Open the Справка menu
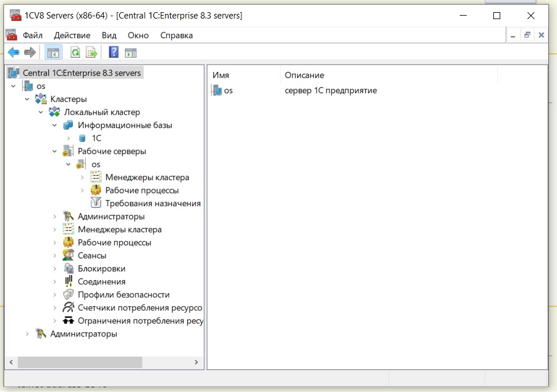 coord(177,35)
